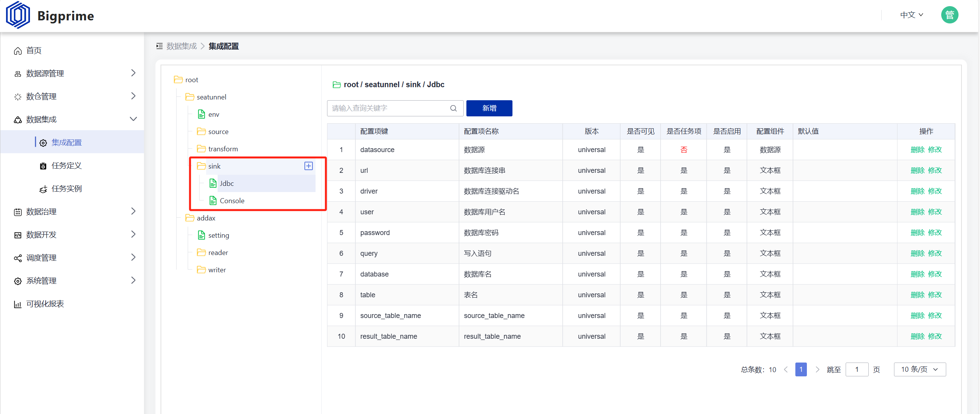Click the search magnifier icon
The height and width of the screenshot is (414, 980).
(x=453, y=108)
